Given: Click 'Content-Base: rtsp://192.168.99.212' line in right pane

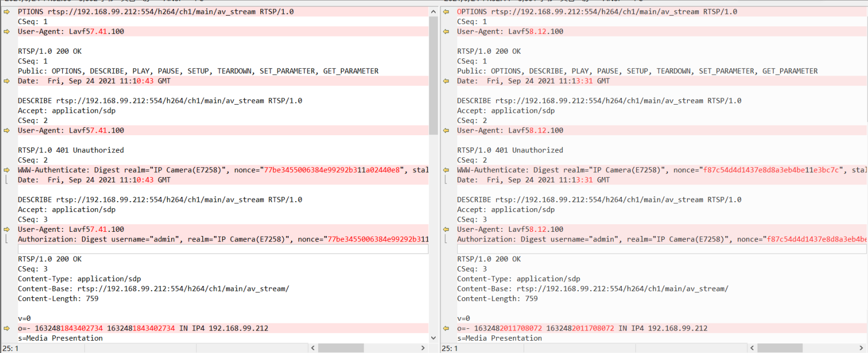Looking at the screenshot, I should click(593, 289).
